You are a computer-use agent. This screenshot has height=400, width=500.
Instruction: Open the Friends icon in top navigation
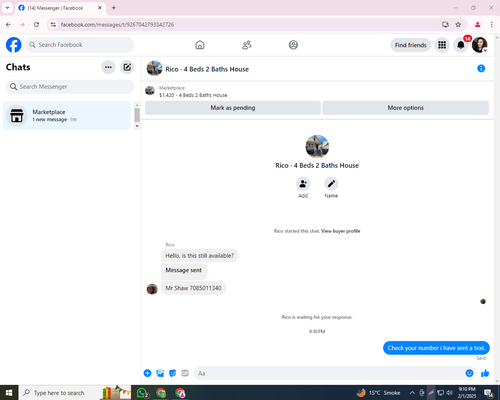[x=247, y=45]
